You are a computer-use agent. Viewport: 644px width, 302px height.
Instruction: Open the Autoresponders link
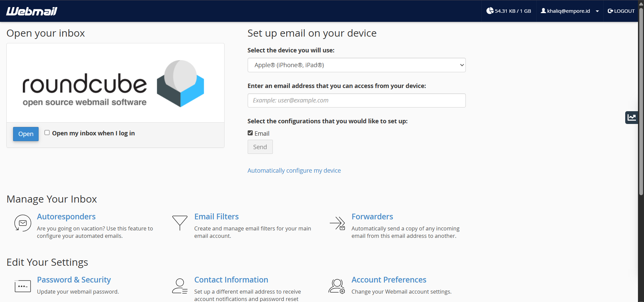tap(66, 217)
